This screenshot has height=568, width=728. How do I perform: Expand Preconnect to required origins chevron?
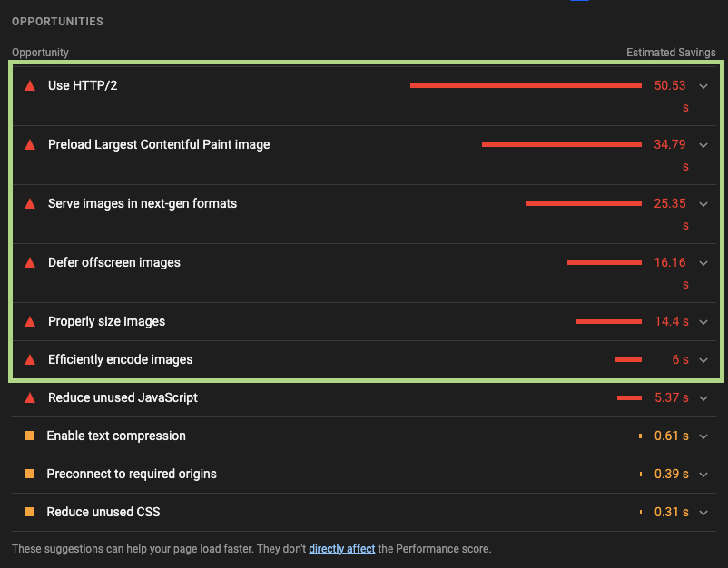[703, 474]
